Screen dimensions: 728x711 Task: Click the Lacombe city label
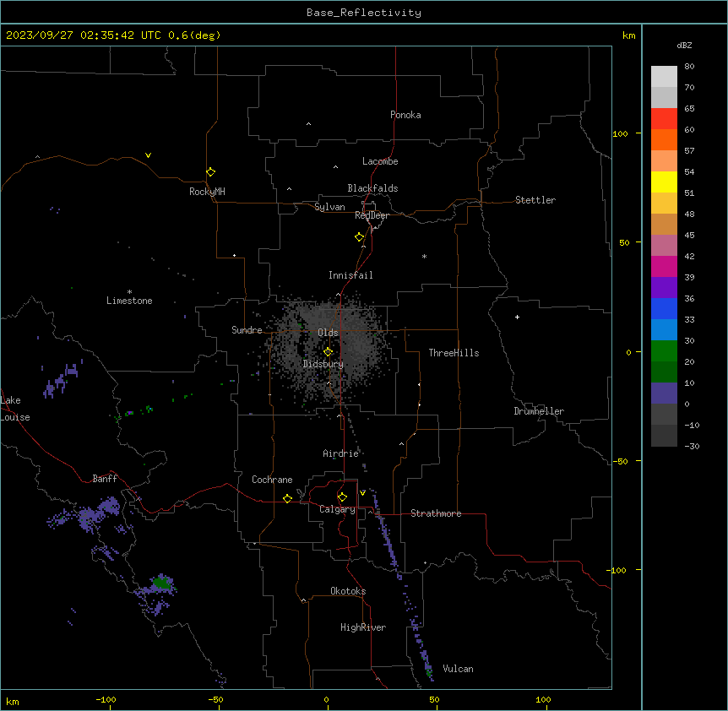click(x=380, y=161)
